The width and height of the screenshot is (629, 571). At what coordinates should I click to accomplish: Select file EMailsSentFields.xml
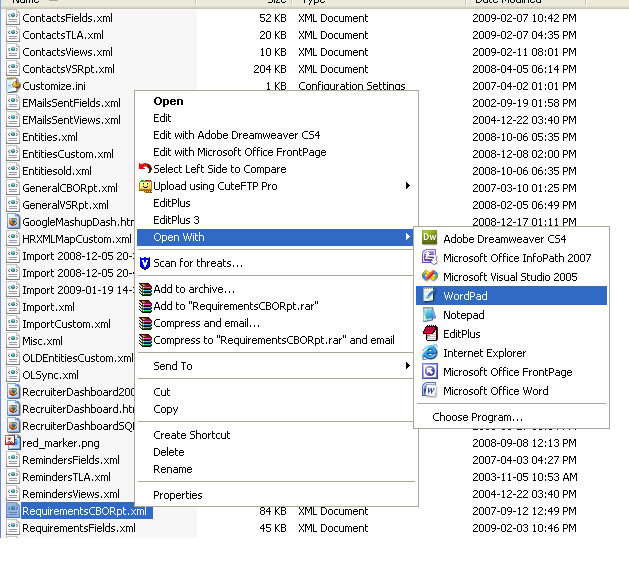pos(71,103)
